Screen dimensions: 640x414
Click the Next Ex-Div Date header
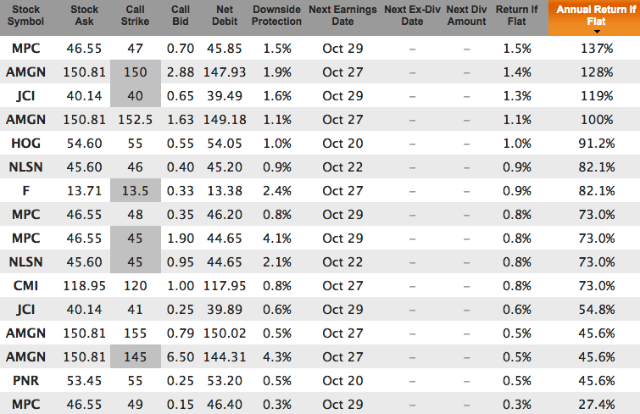(x=412, y=16)
